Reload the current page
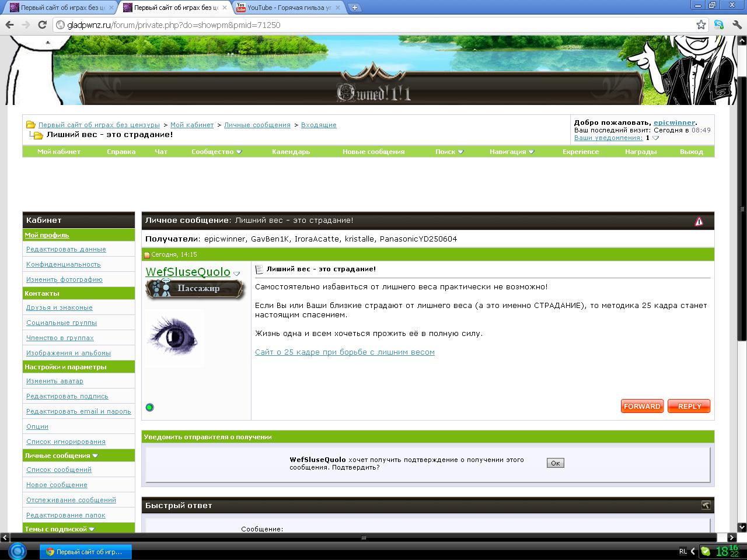Screen dimensions: 747x560 tap(42, 24)
